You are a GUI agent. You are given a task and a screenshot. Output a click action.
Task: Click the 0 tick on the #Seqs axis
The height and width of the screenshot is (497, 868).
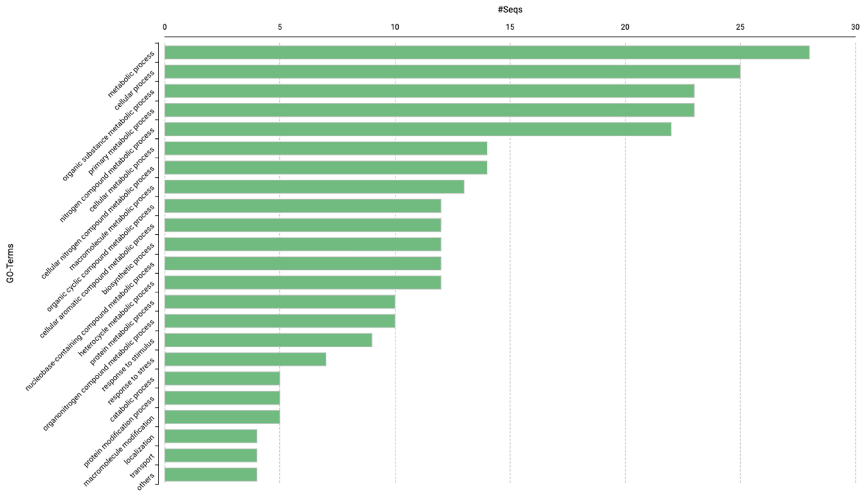(x=165, y=27)
